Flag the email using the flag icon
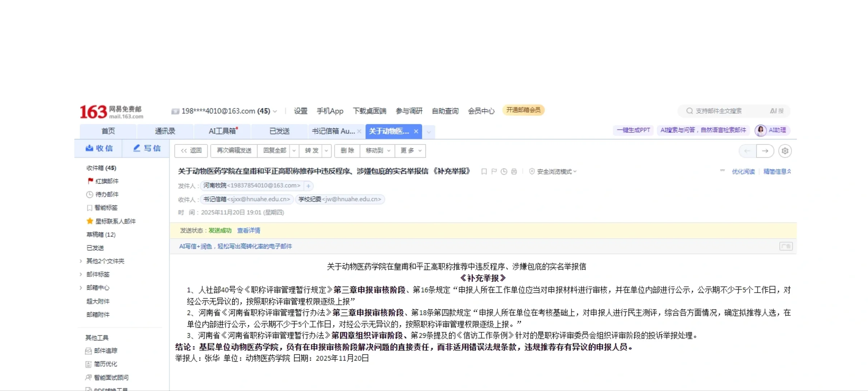The height and width of the screenshot is (391, 868). pos(494,172)
